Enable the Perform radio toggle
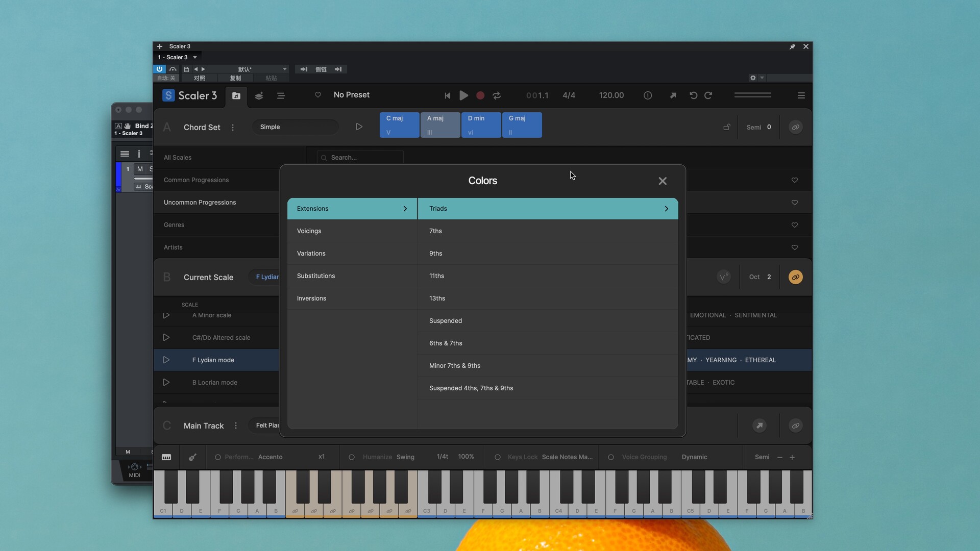Image resolution: width=980 pixels, height=551 pixels. tap(218, 457)
